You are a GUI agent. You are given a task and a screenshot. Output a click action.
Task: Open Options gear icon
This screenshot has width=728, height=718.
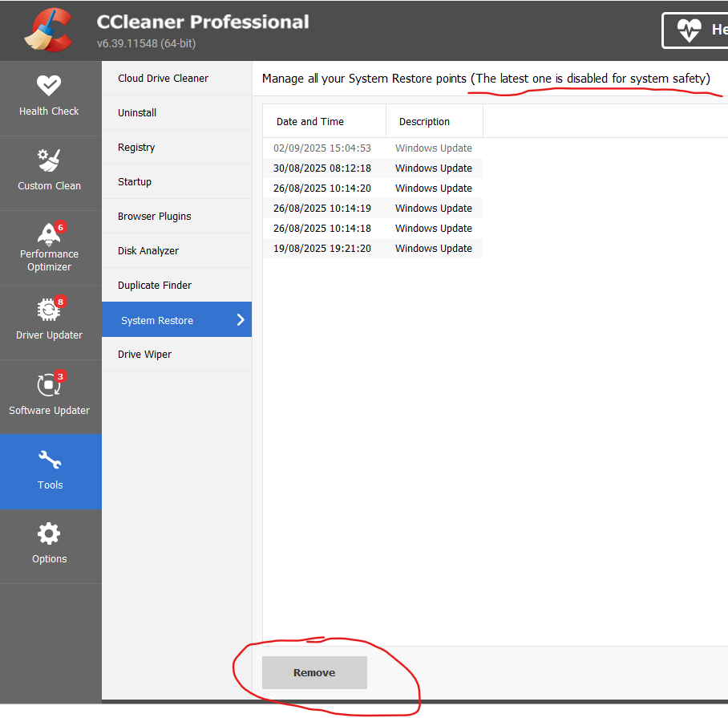tap(49, 533)
